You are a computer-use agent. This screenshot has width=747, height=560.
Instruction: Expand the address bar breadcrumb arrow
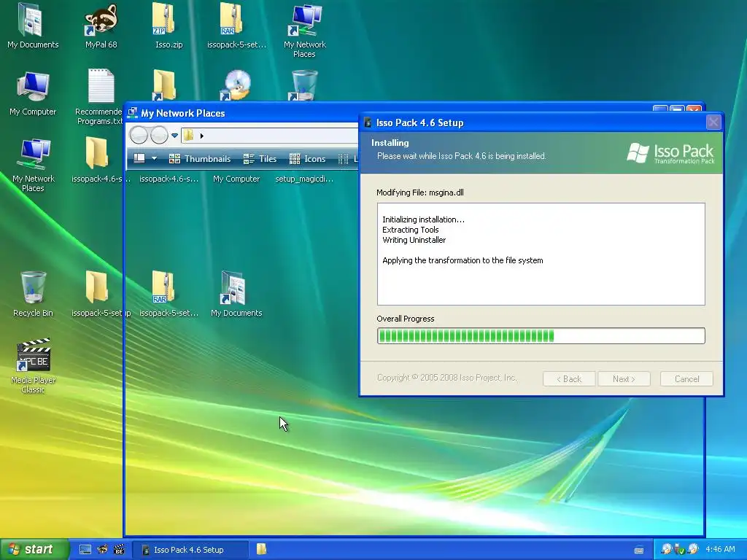pyautogui.click(x=202, y=136)
